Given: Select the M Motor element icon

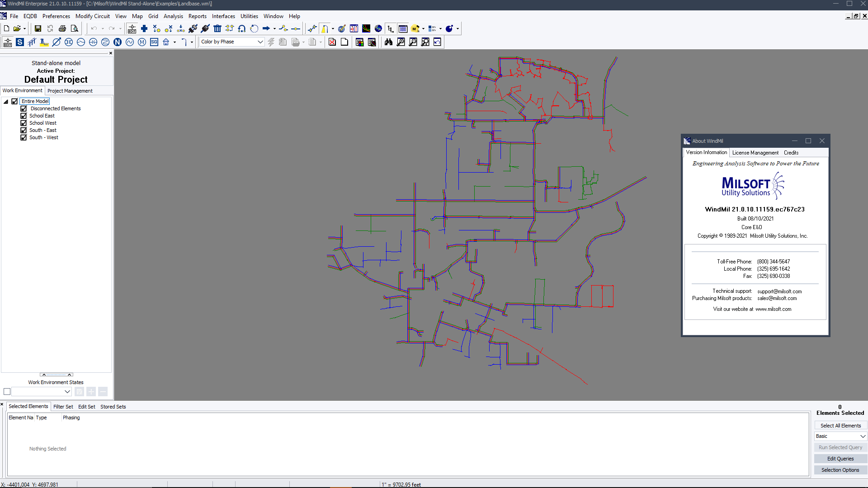Looking at the screenshot, I should coord(142,42).
